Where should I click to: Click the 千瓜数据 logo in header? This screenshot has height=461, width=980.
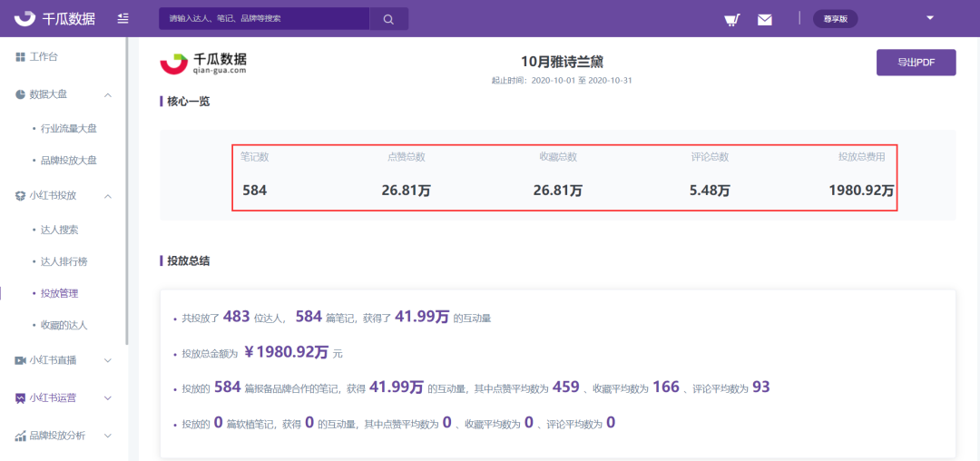click(x=54, y=19)
